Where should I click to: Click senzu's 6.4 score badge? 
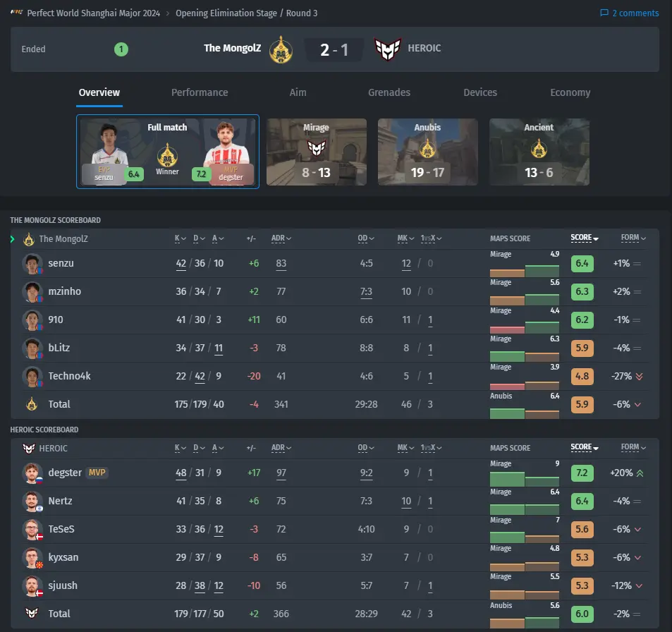582,263
